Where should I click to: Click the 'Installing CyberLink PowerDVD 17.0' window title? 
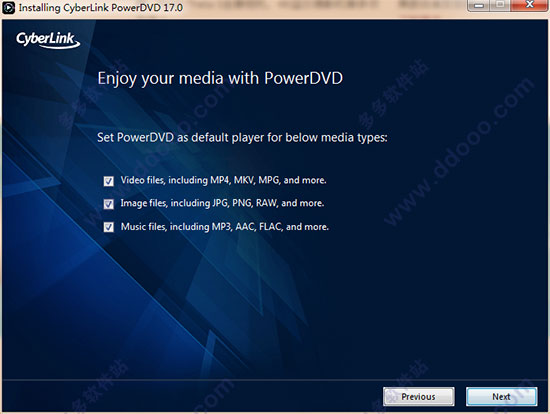pyautogui.click(x=101, y=7)
